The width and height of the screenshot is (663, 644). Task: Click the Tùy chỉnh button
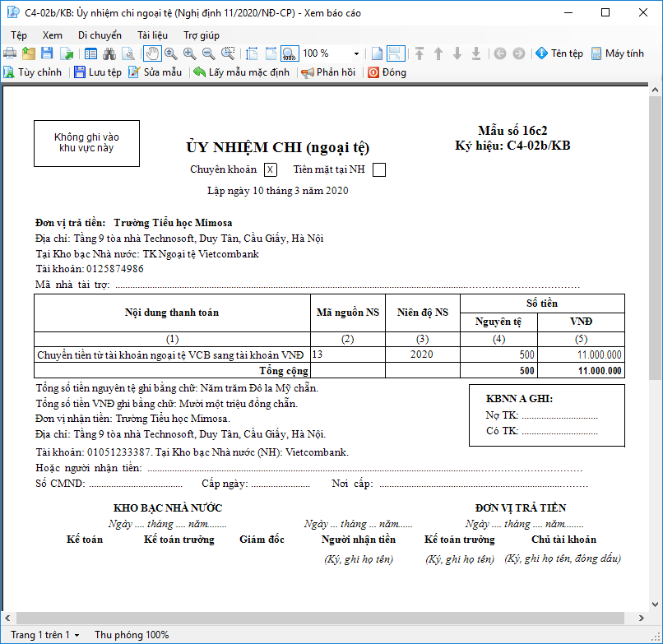[33, 72]
